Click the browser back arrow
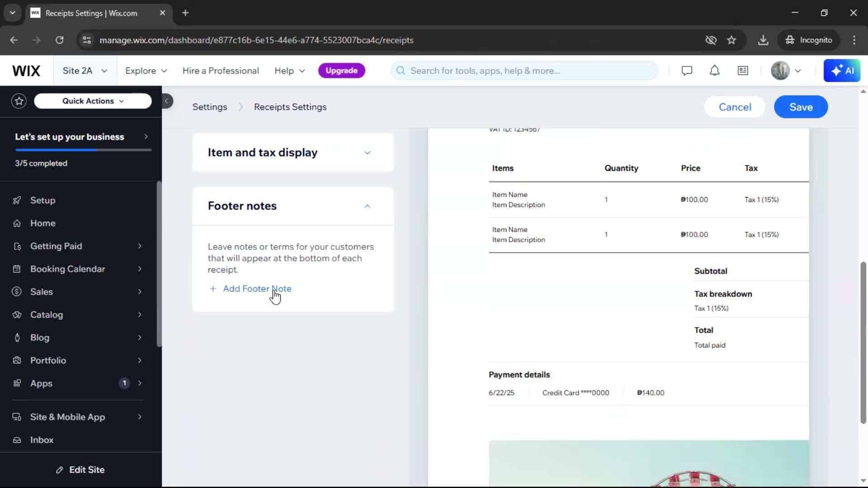Screen dimensions: 868x488 (x=14, y=40)
